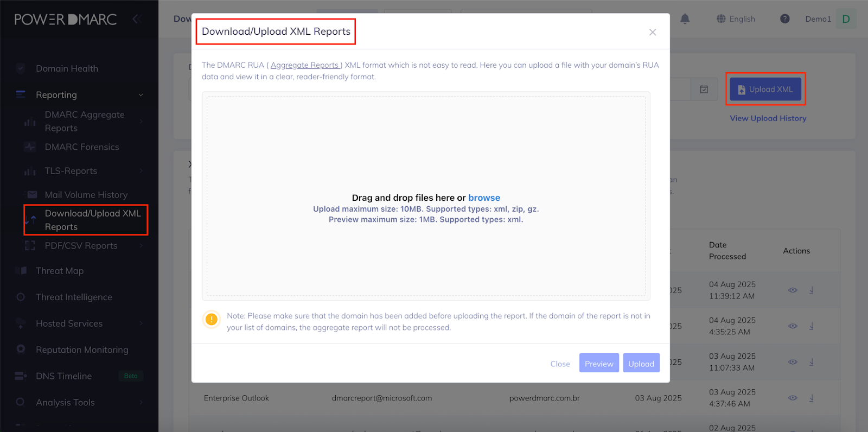Expand Hosted Services chevron
The height and width of the screenshot is (432, 868).
[x=141, y=323]
